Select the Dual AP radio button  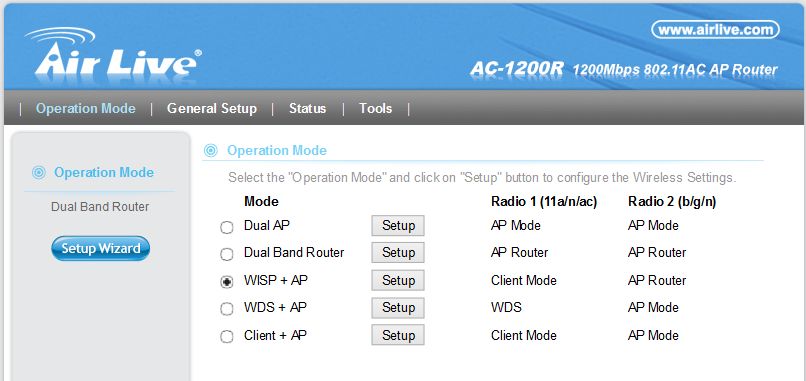[x=227, y=227]
